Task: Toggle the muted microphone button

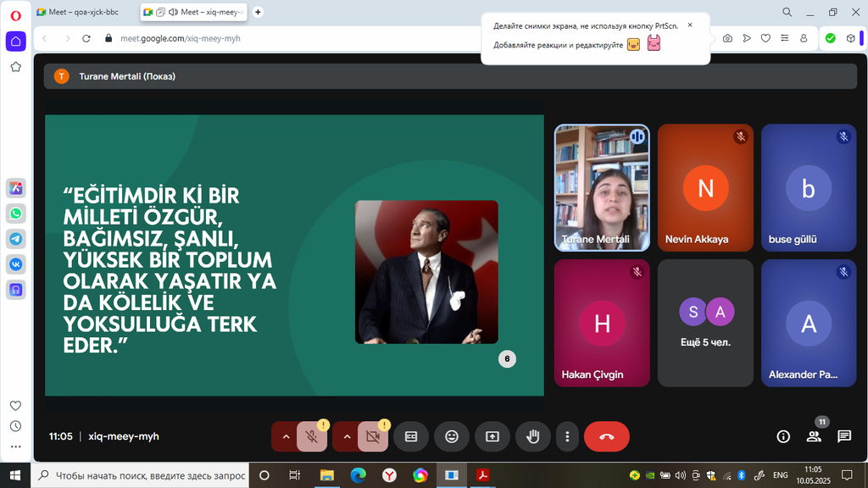Action: click(312, 436)
